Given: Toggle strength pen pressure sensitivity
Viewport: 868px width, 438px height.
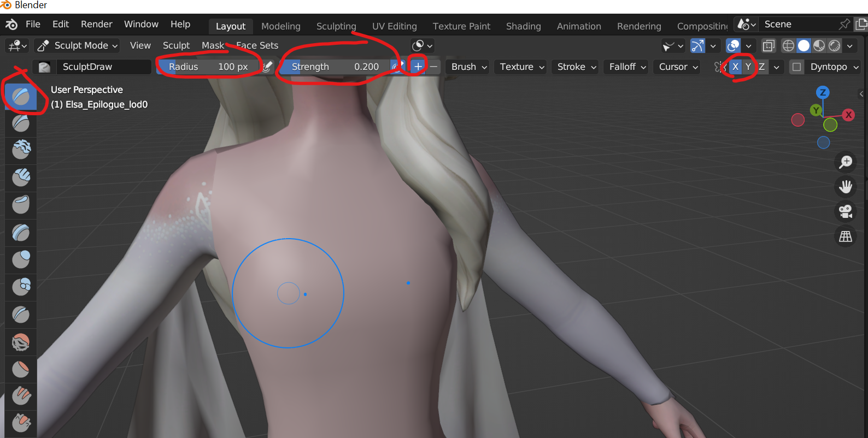Looking at the screenshot, I should [x=397, y=67].
